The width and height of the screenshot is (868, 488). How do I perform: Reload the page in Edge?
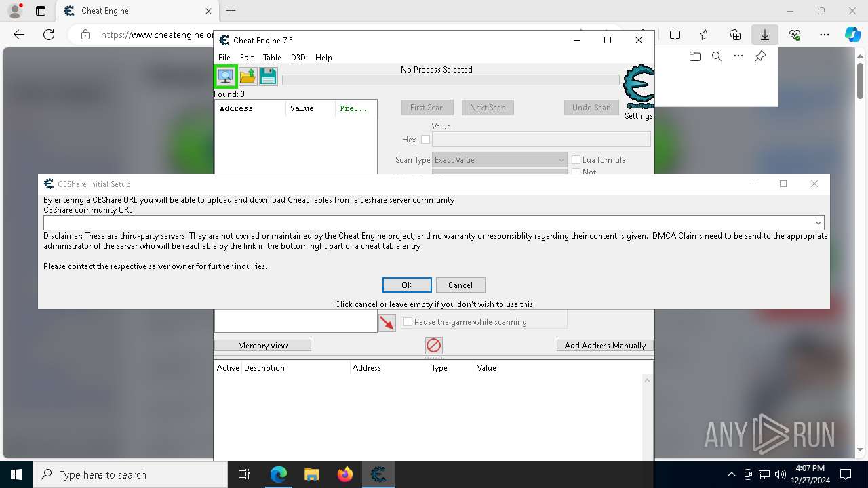point(49,35)
